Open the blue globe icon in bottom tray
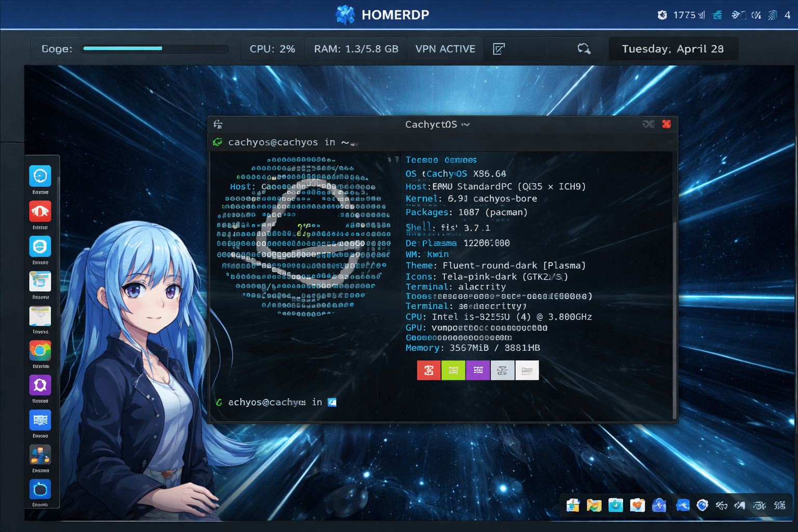798x532 pixels. pyautogui.click(x=702, y=505)
